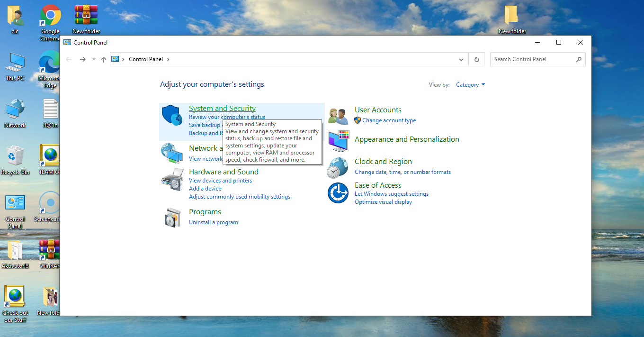Viewport: 644px width, 337px height.
Task: Open the Hardware and Sound printer icon
Action: [x=172, y=179]
